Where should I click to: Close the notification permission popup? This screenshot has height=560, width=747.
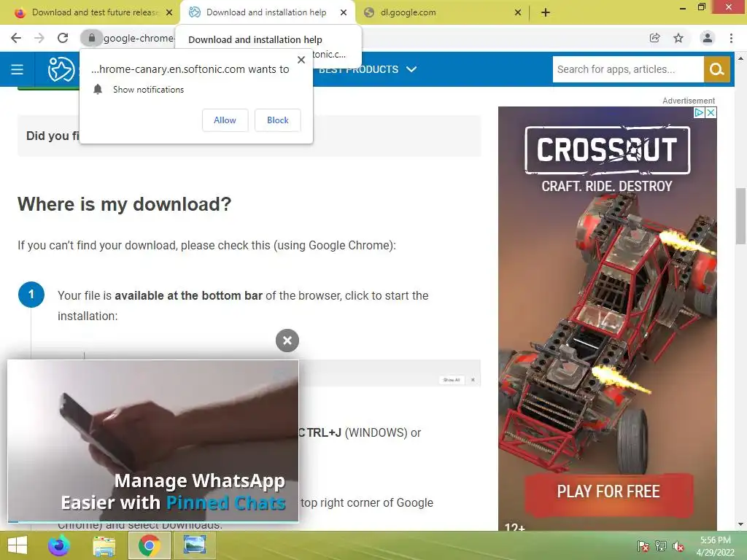(301, 60)
